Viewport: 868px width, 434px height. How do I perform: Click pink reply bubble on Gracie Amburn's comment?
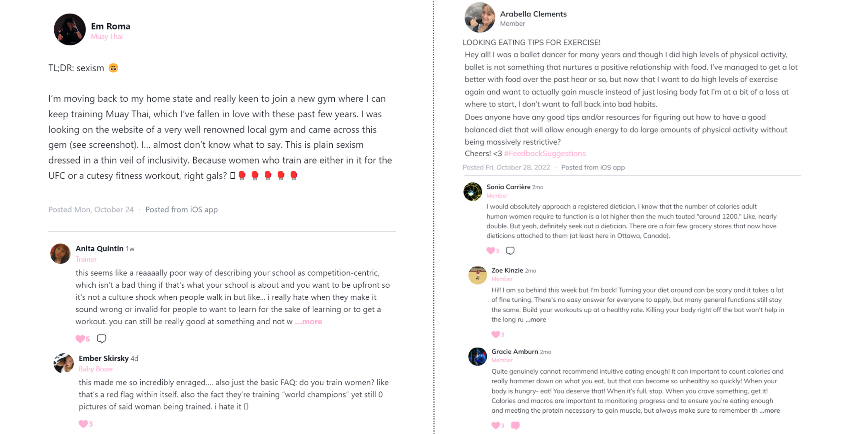pos(515,425)
